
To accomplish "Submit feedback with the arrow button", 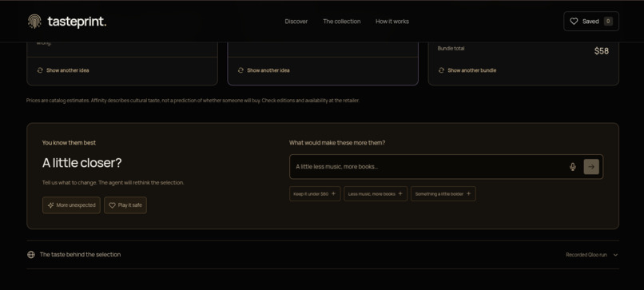I will tap(591, 167).
